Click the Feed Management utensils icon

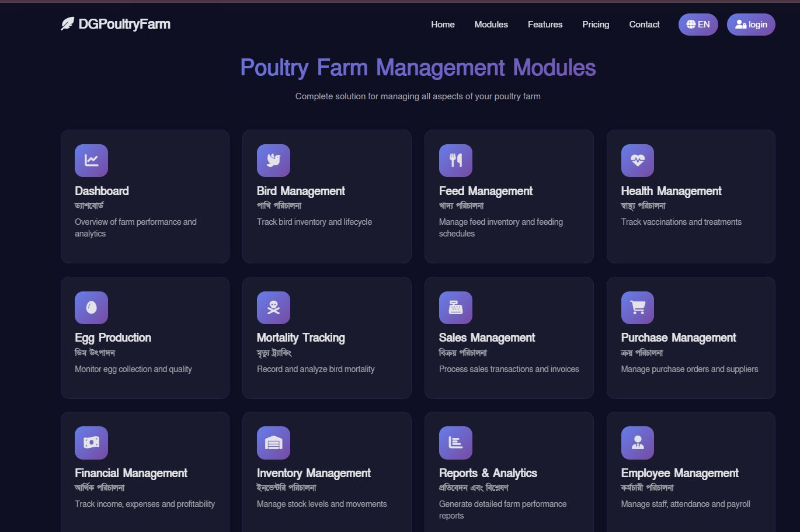tap(455, 160)
